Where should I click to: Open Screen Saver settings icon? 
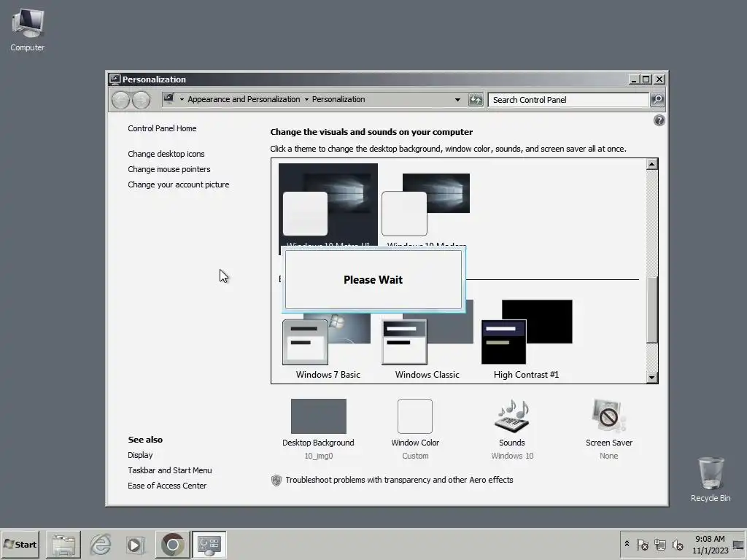click(x=609, y=416)
